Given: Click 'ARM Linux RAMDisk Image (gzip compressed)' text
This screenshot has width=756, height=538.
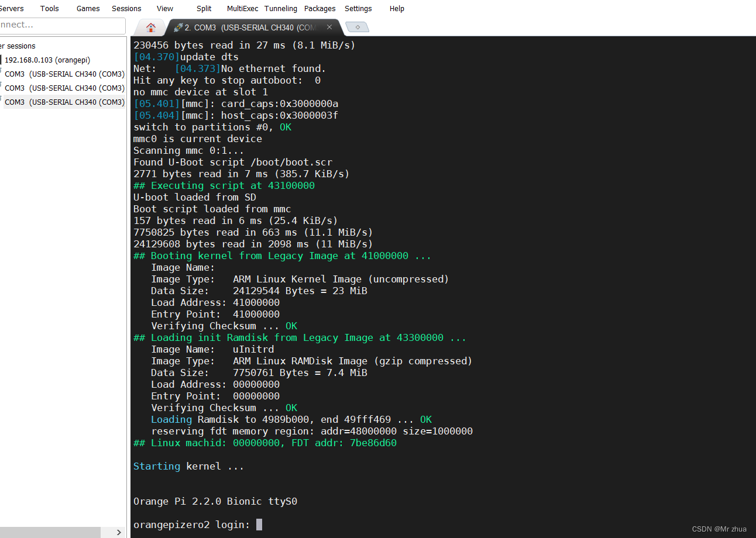Looking at the screenshot, I should [x=352, y=361].
